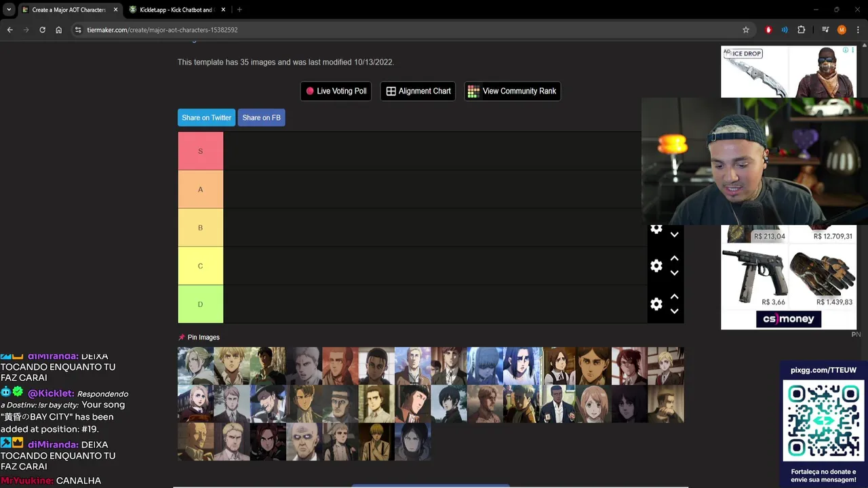Screen dimensions: 868x488
Task: Move tier C row down with chevron
Action: (x=675, y=273)
